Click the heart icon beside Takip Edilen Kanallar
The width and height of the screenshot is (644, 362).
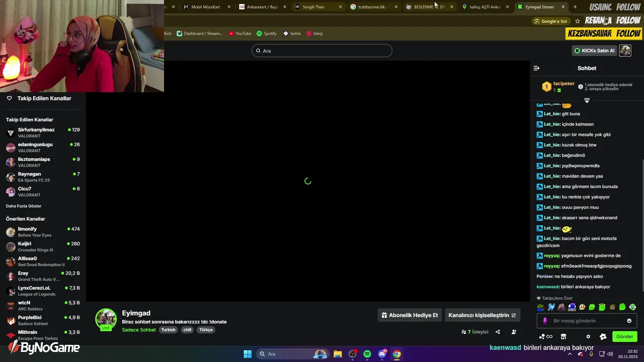click(x=9, y=98)
